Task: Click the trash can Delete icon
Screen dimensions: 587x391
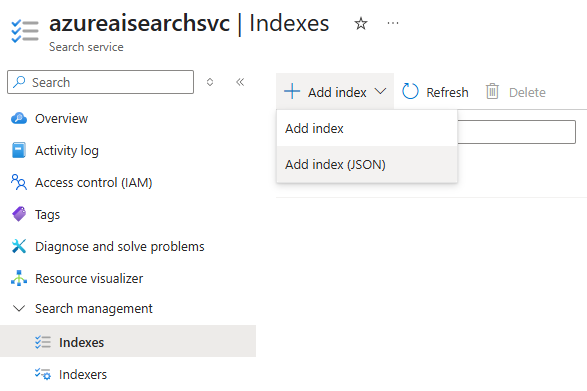Action: (x=492, y=91)
